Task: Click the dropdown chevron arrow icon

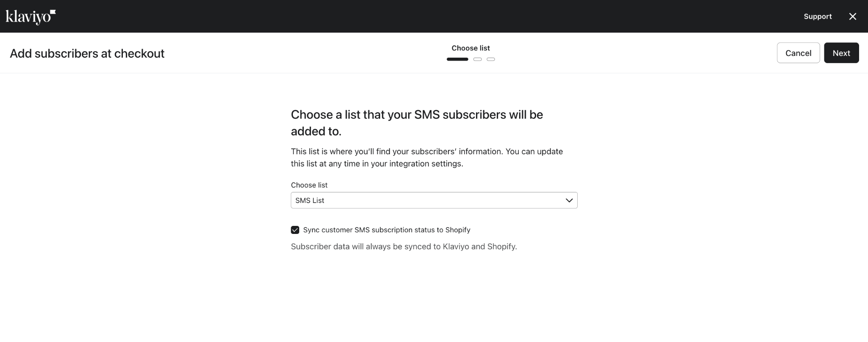Action: click(x=569, y=200)
